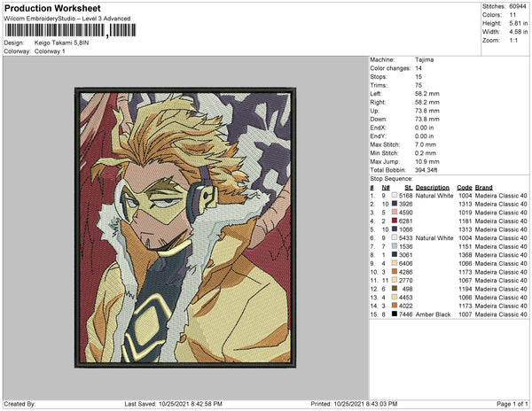Click the Width value '4.58 in'

(x=519, y=32)
